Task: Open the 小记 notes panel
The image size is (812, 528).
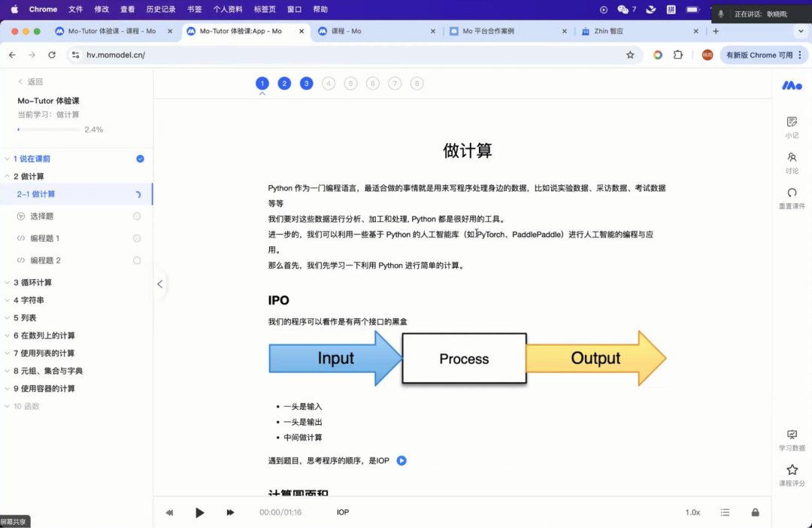Action: [792, 125]
